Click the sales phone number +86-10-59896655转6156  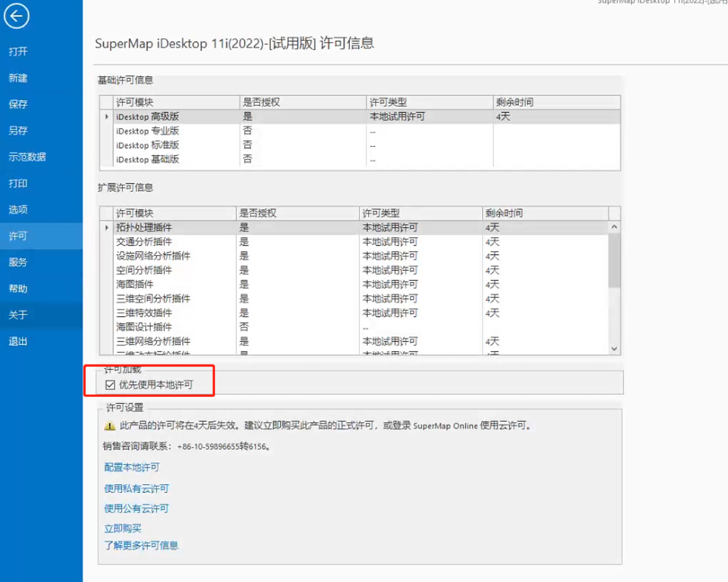222,446
